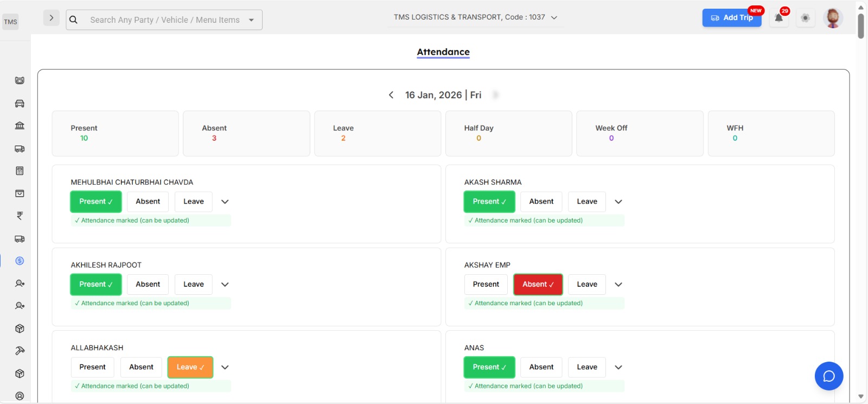Expand more attendance options for ANAS
The height and width of the screenshot is (404, 868).
[x=618, y=367]
